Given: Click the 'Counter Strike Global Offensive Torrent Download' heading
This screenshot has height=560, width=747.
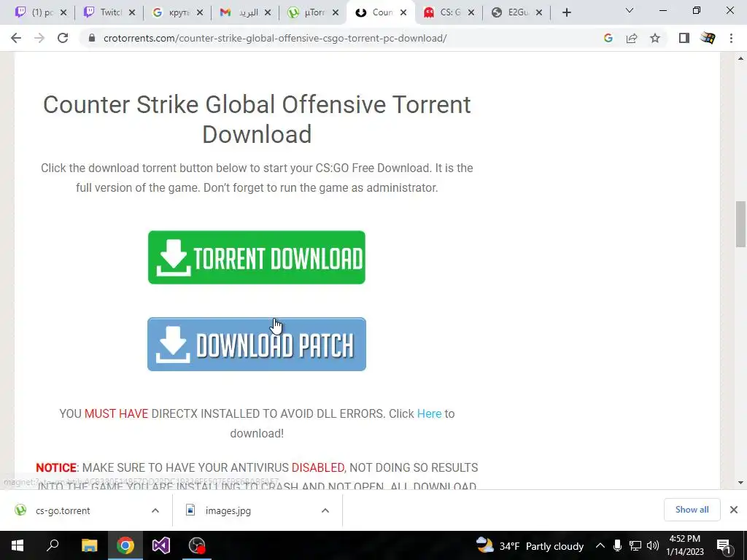Looking at the screenshot, I should (x=257, y=119).
